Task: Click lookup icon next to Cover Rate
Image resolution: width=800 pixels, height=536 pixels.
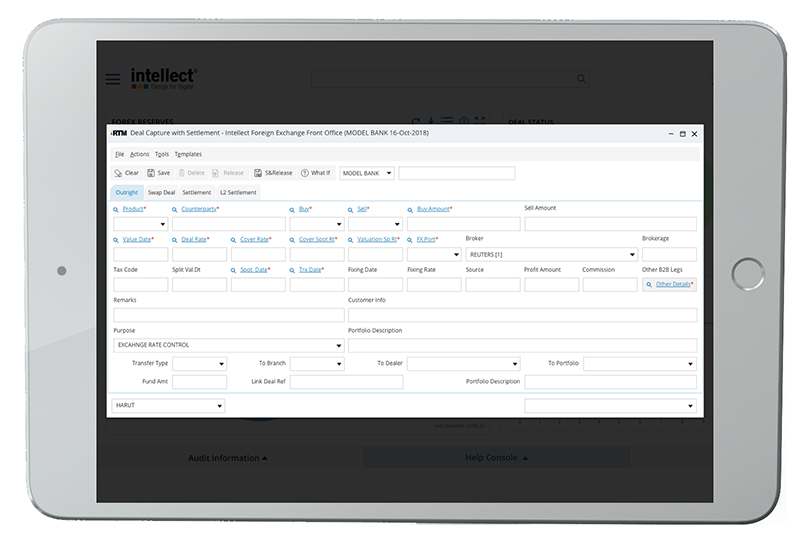Action: [x=233, y=240]
